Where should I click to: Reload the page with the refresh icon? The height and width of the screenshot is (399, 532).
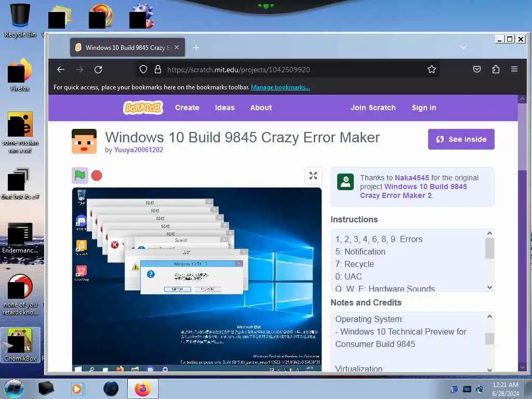tap(98, 70)
